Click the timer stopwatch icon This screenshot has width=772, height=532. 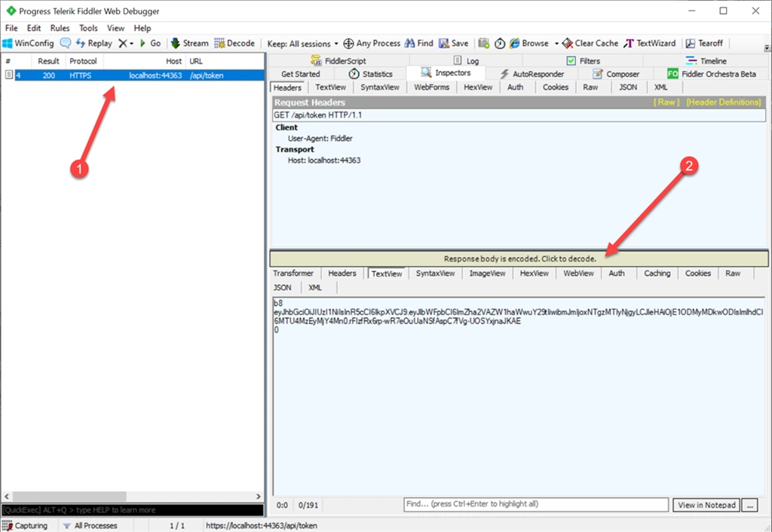click(x=500, y=43)
